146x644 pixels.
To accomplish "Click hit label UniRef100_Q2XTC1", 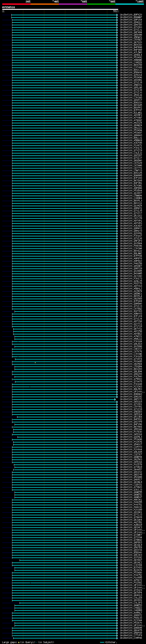I will (x=131, y=324).
